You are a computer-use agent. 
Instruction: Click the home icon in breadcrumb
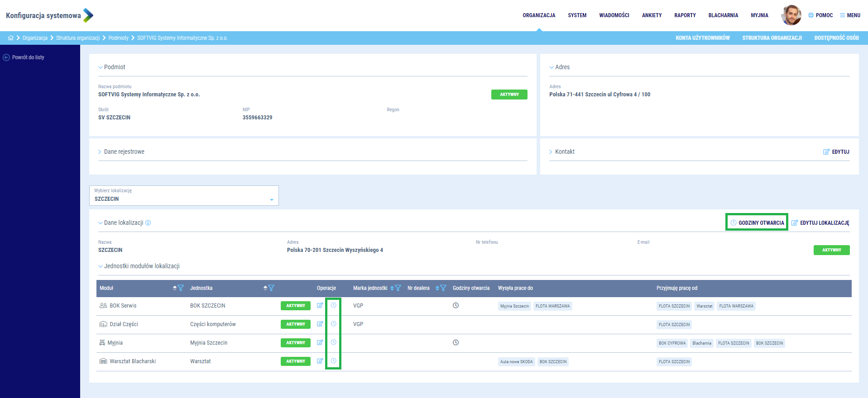[11, 38]
